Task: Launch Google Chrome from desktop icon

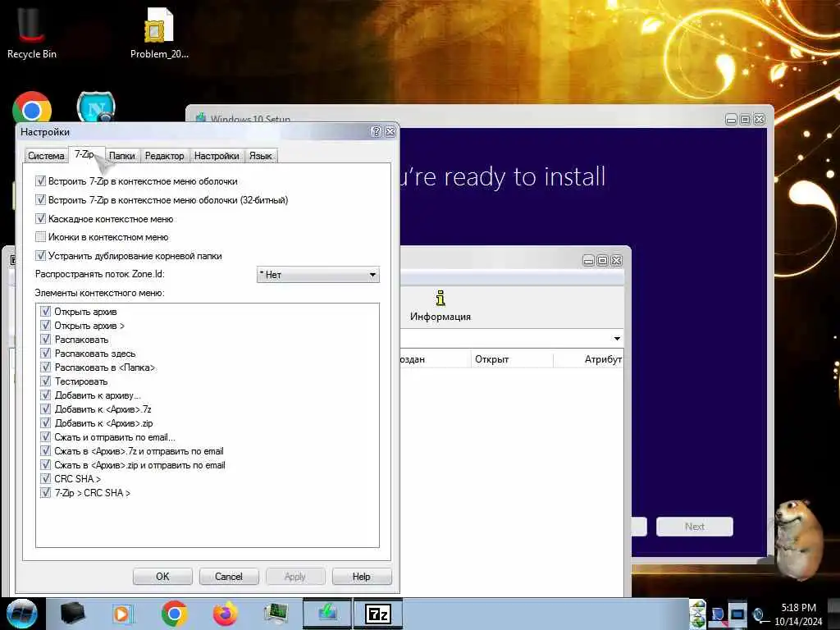Action: (x=32, y=109)
